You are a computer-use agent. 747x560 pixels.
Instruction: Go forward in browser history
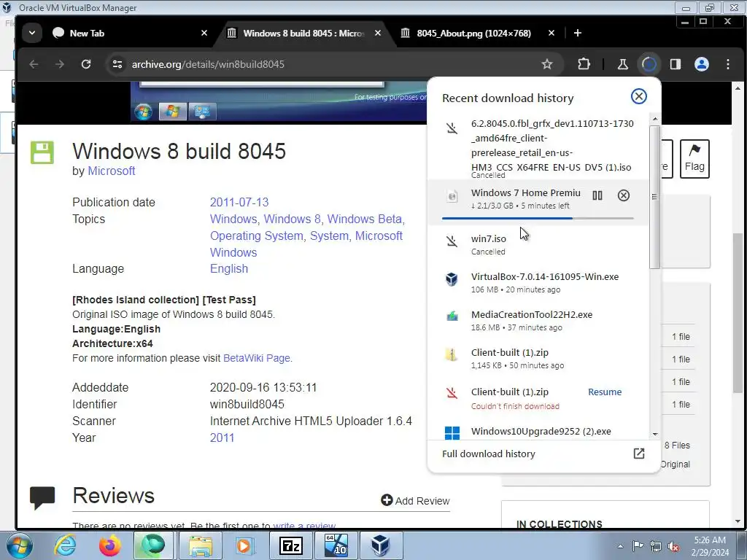(x=60, y=64)
